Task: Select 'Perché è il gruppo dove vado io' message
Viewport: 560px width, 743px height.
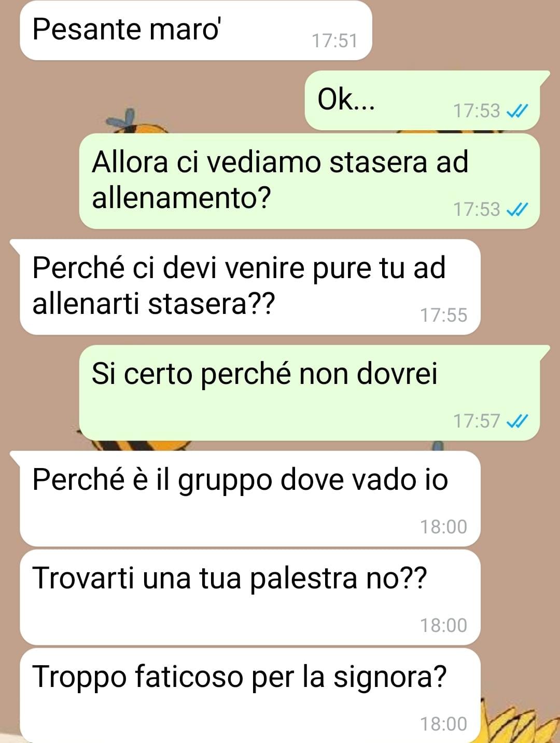Action: (x=250, y=499)
